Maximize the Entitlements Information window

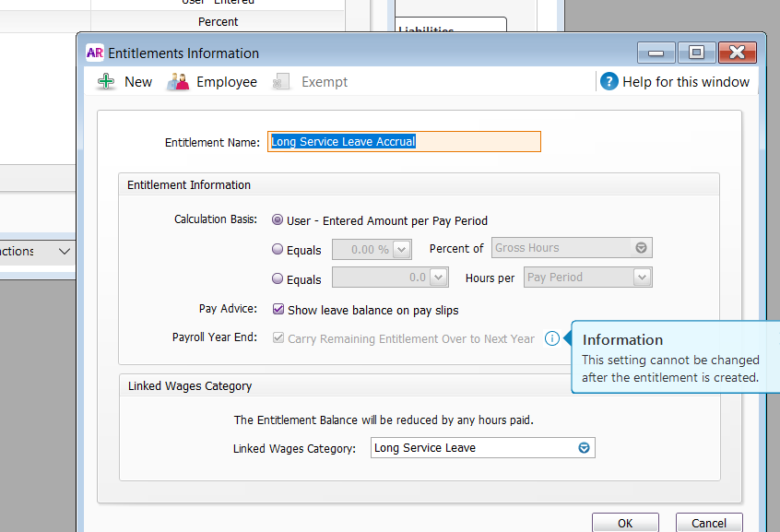(x=696, y=53)
